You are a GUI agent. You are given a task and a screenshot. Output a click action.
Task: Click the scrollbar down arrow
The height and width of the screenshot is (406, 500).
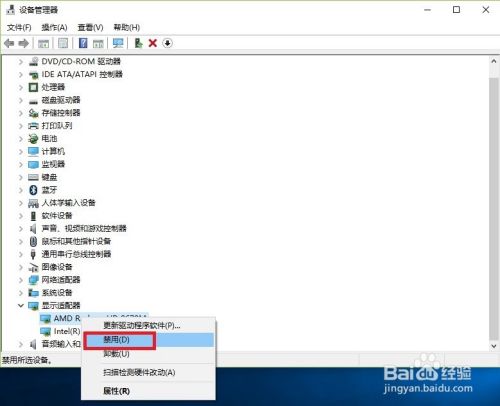[494, 346]
